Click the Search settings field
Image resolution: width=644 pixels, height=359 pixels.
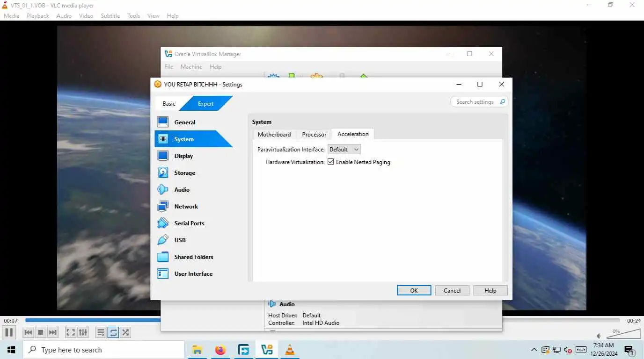pos(479,102)
